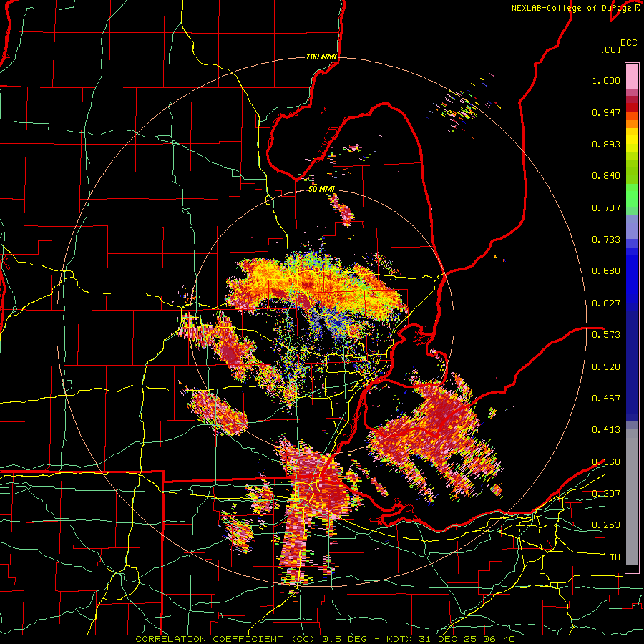
Task: Click the CORRELATION COEFFICIENT (CC) 0.5 DEG caption
Action: click(252, 639)
